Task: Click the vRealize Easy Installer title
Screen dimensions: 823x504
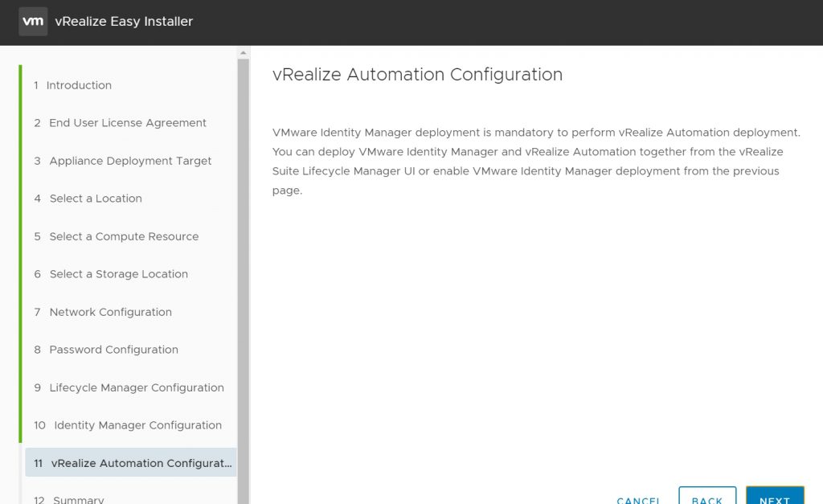Action: [x=124, y=22]
